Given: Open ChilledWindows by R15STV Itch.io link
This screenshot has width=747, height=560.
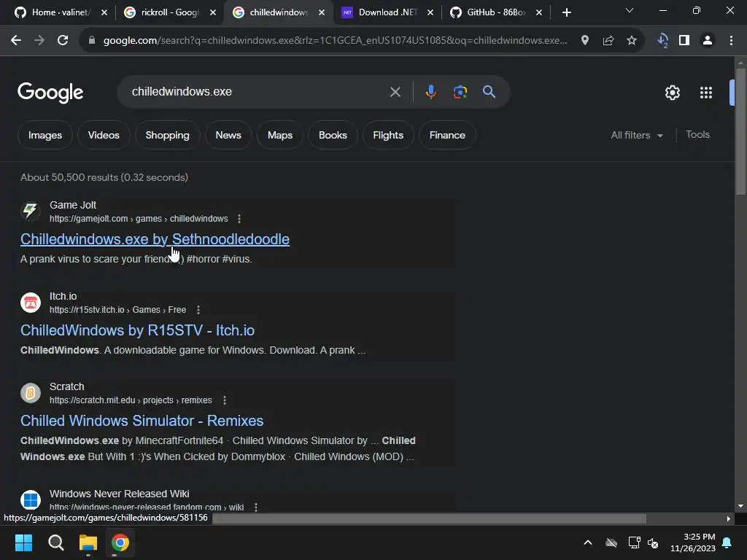Looking at the screenshot, I should (137, 330).
